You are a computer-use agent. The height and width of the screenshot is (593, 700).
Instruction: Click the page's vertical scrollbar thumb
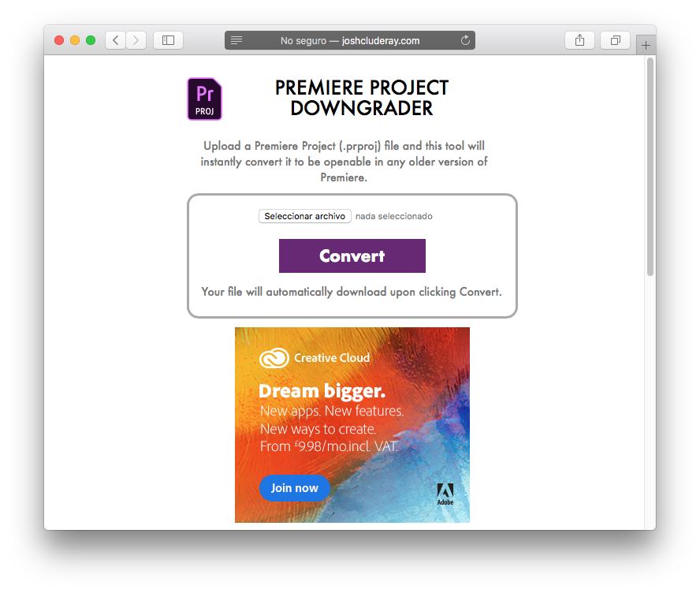click(650, 166)
